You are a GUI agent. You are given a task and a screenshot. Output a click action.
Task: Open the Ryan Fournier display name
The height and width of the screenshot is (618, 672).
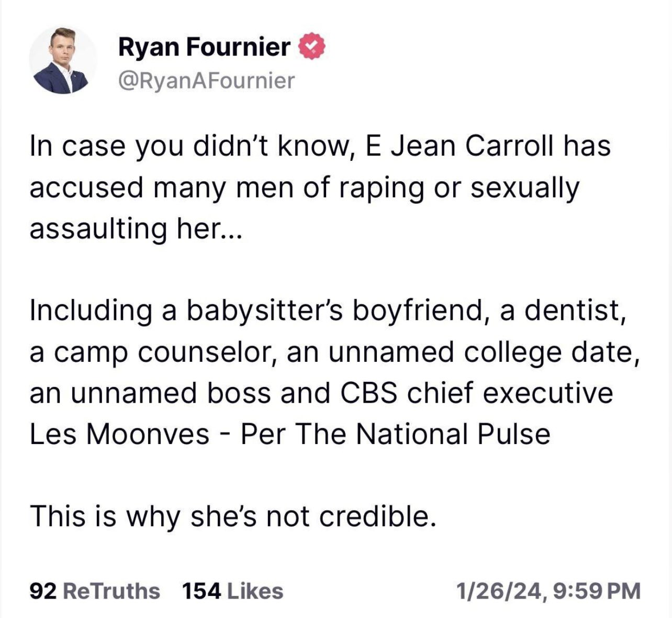click(x=204, y=48)
